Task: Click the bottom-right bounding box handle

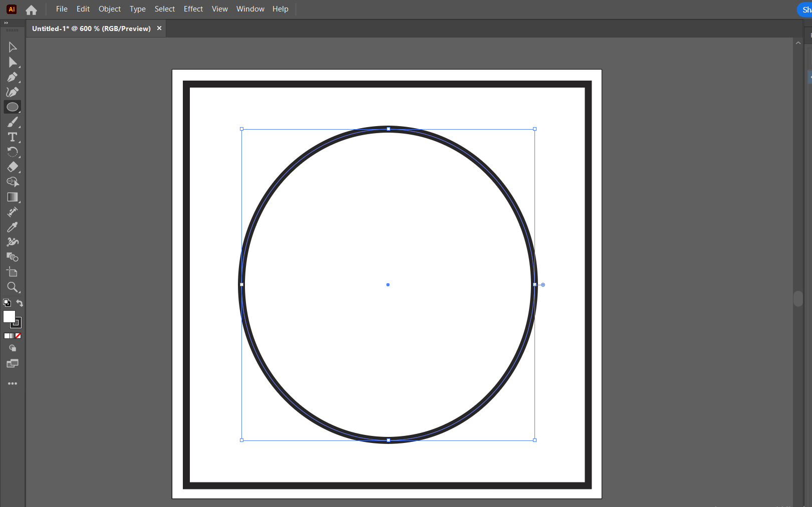Action: pyautogui.click(x=535, y=440)
